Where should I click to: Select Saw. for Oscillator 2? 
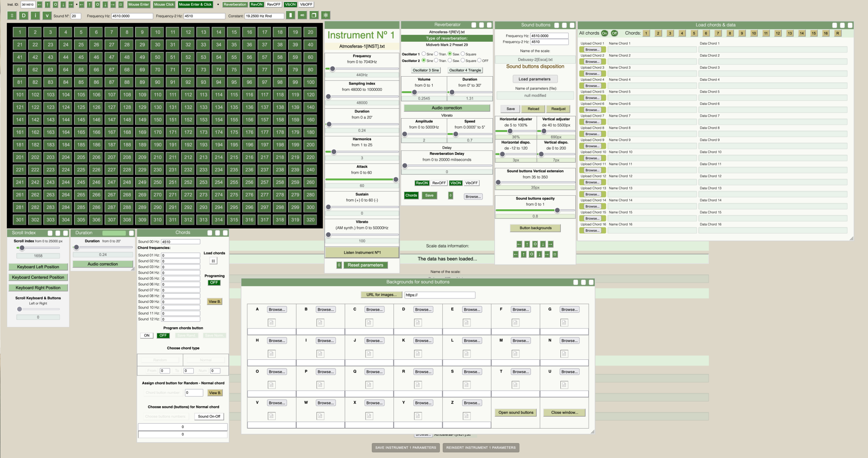pyautogui.click(x=450, y=60)
